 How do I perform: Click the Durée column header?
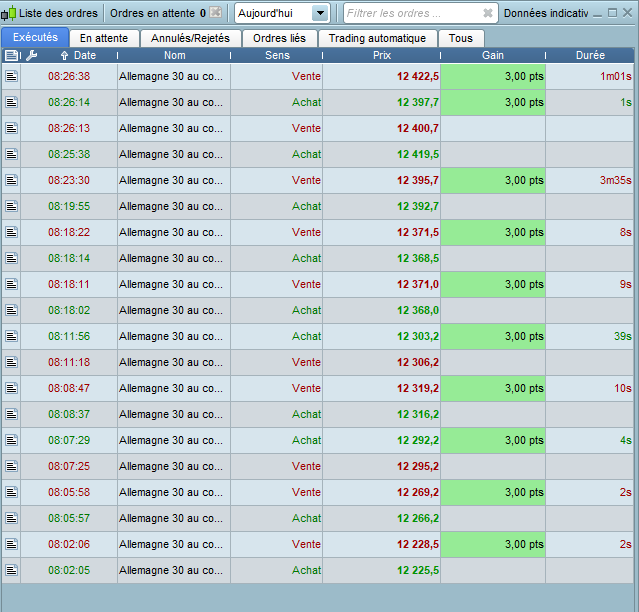coord(590,55)
